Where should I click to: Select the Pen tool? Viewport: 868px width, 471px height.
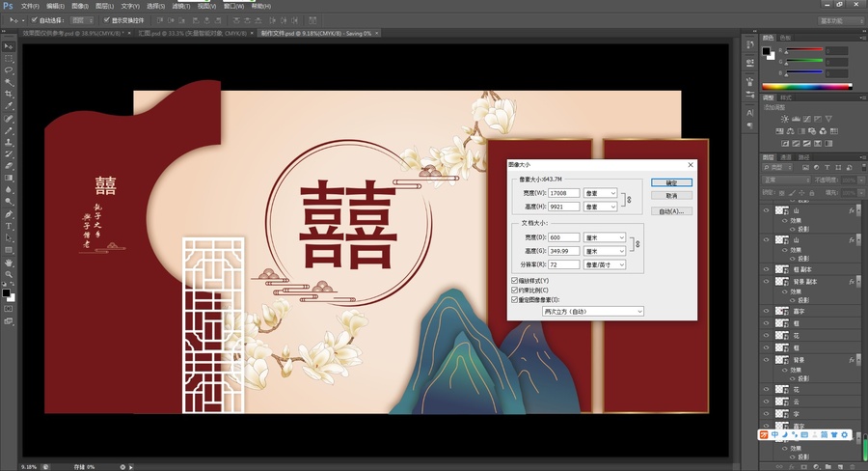click(9, 214)
